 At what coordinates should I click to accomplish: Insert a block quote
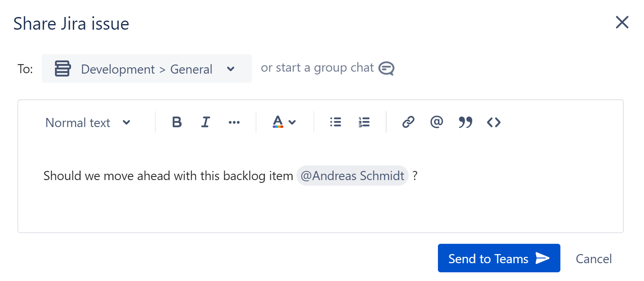465,122
